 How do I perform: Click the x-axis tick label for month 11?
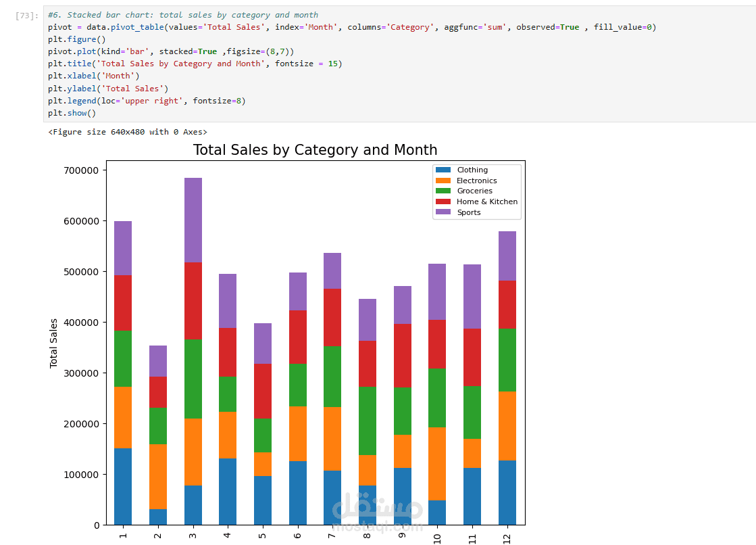472,538
